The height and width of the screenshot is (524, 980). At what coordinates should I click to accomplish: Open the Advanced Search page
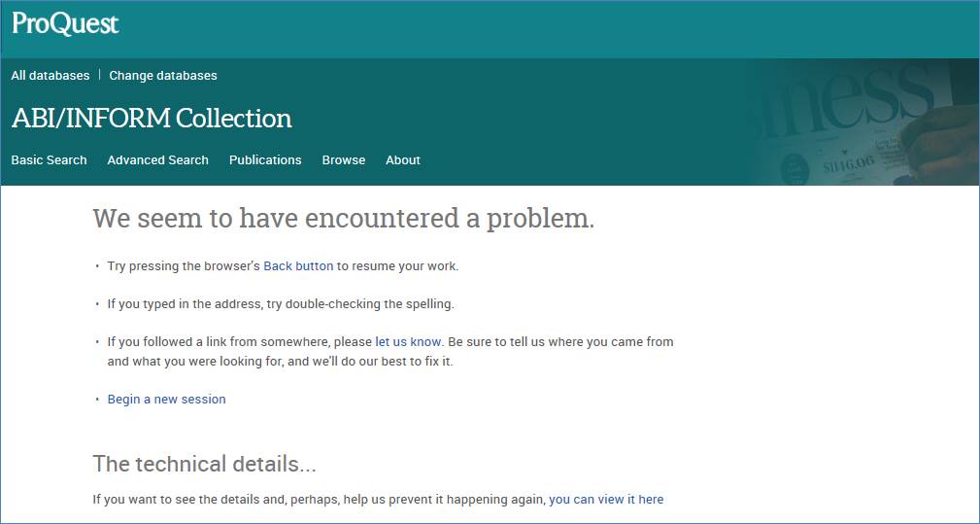(x=157, y=160)
